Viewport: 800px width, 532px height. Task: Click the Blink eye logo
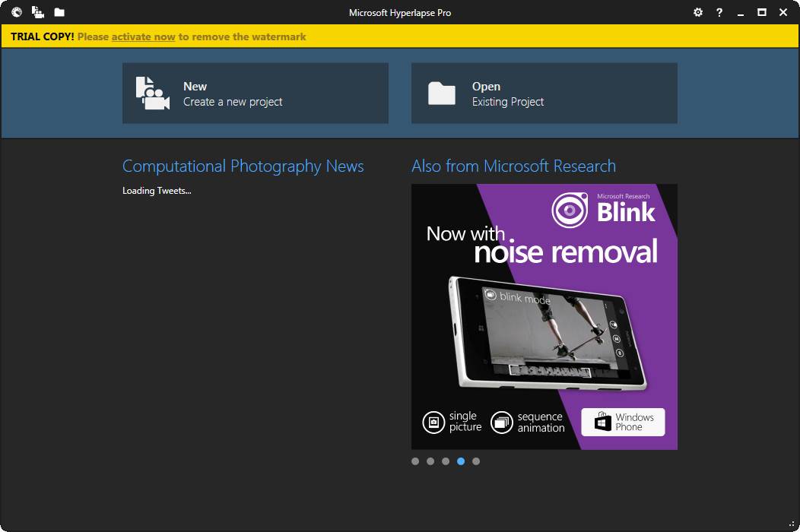[x=570, y=210]
